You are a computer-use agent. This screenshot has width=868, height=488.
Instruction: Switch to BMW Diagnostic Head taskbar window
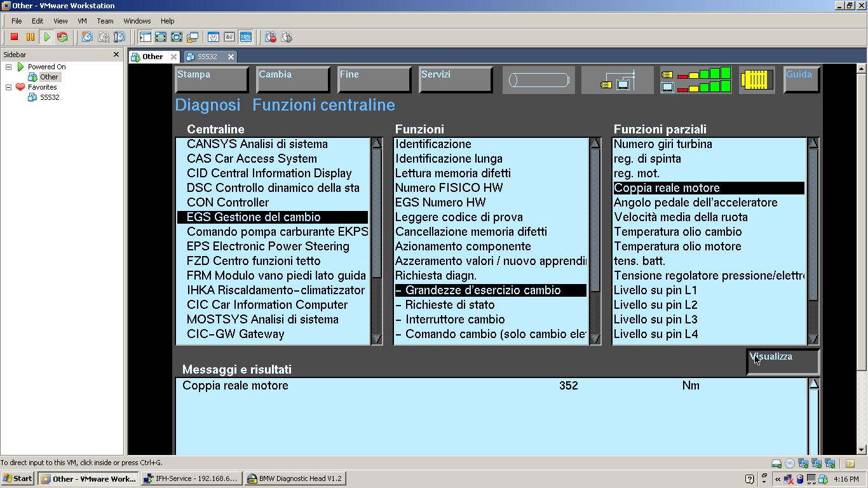pyautogui.click(x=295, y=478)
